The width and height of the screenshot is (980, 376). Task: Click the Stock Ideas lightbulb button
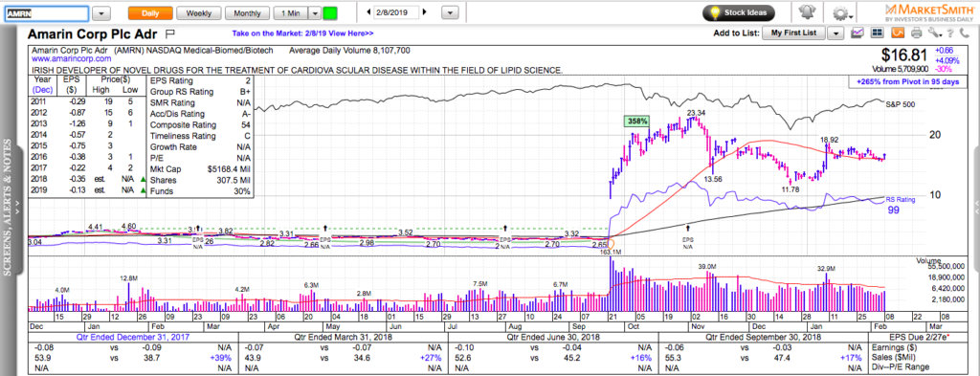739,12
